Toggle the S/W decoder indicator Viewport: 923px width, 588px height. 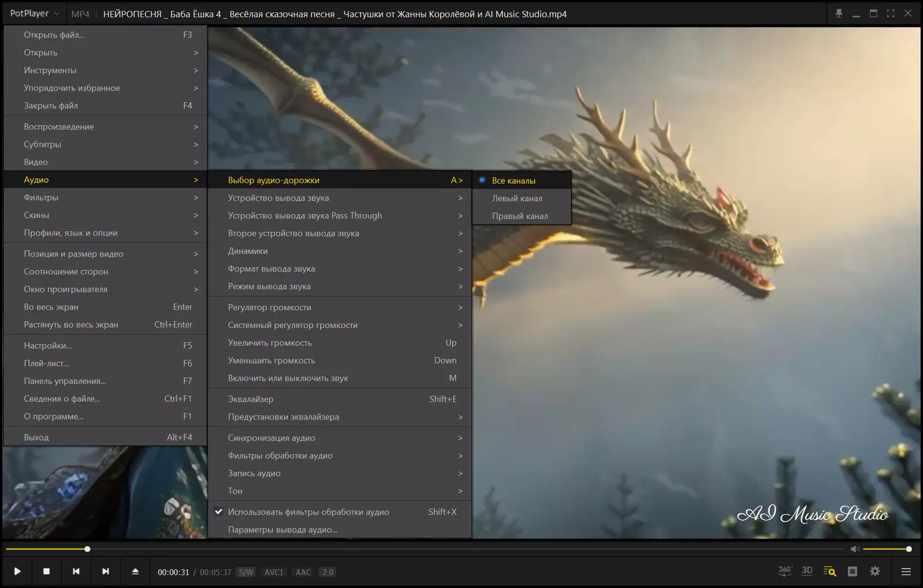(x=246, y=572)
